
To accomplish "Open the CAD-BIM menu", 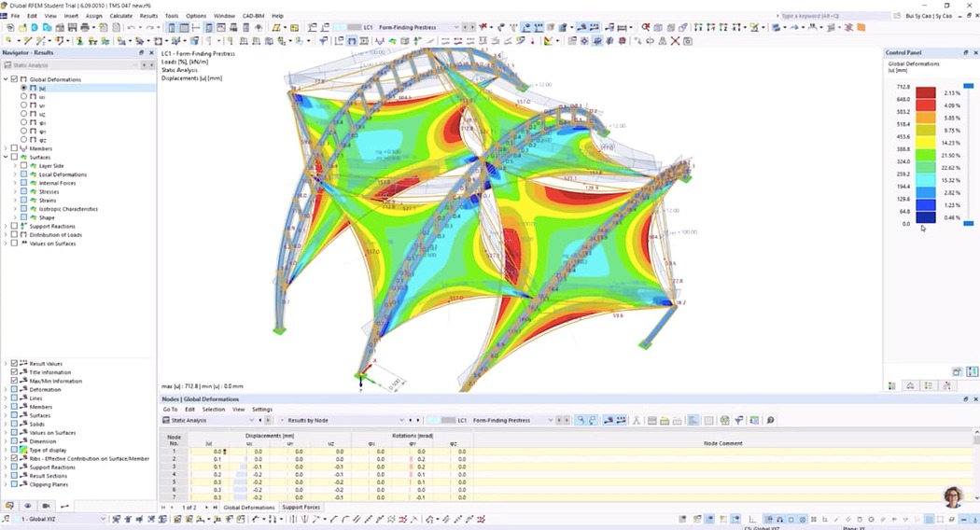I will tap(253, 16).
